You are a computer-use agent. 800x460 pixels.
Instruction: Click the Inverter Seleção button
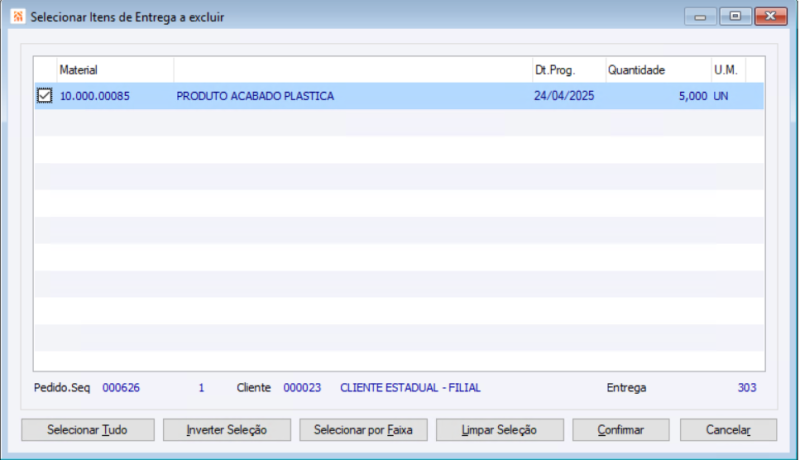[x=227, y=430]
